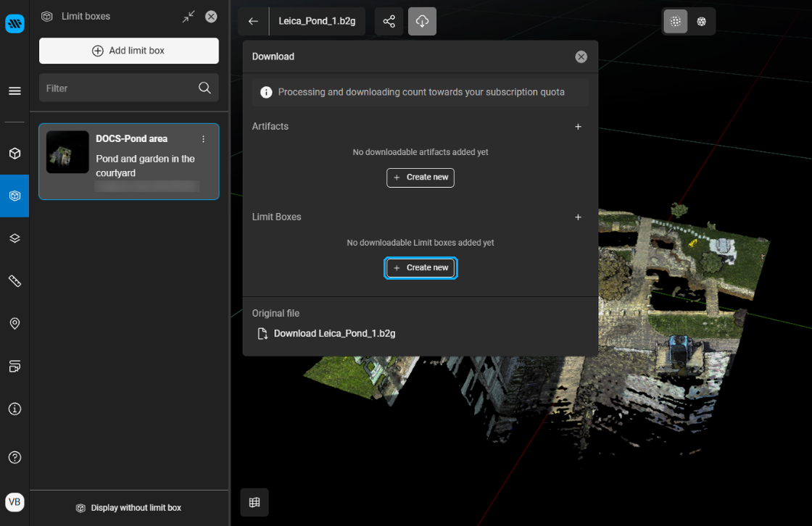Open the help question mark icon

[14, 457]
